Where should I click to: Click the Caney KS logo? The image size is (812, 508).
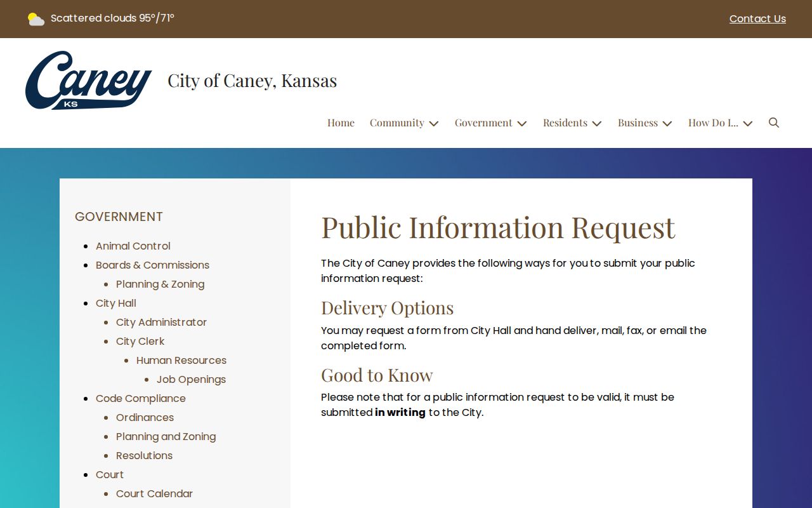click(x=89, y=81)
